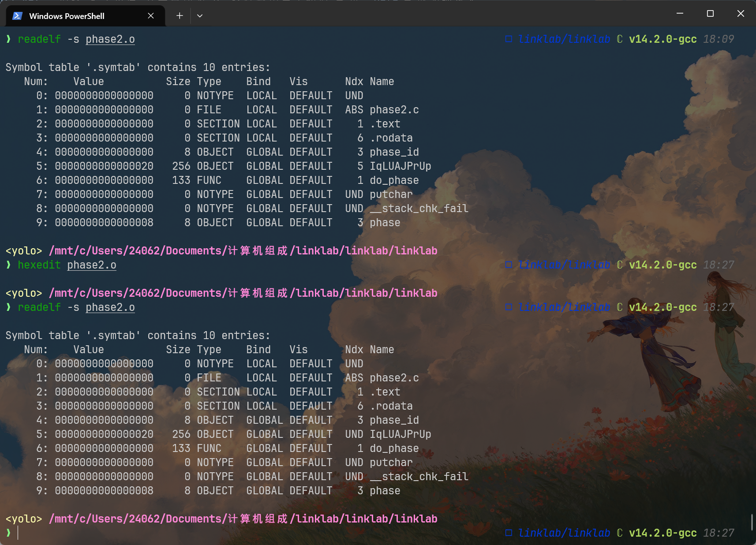Close the Windows PowerShell tab
Image resolution: width=756 pixels, height=545 pixels.
151,16
